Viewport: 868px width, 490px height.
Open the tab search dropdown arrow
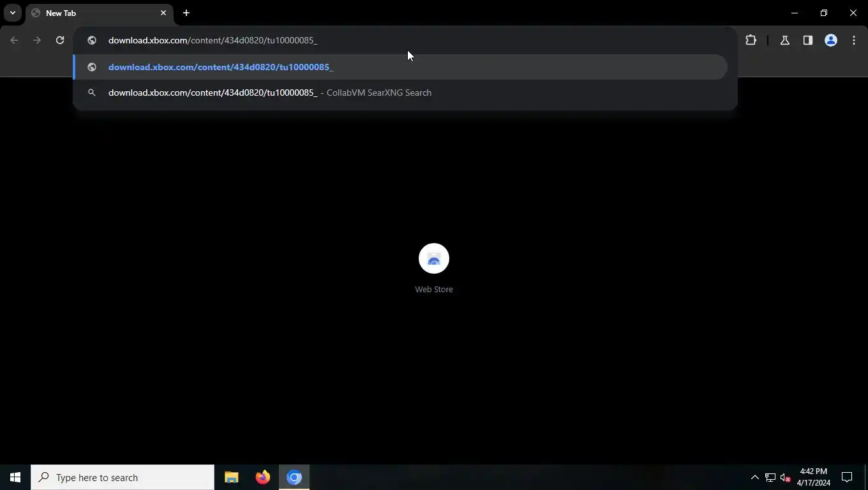[13, 13]
